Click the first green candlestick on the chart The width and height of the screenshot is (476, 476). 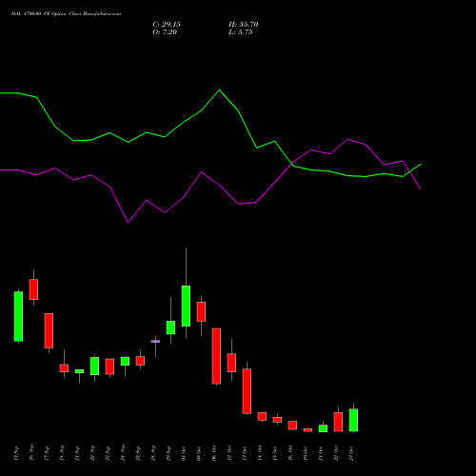(x=18, y=316)
